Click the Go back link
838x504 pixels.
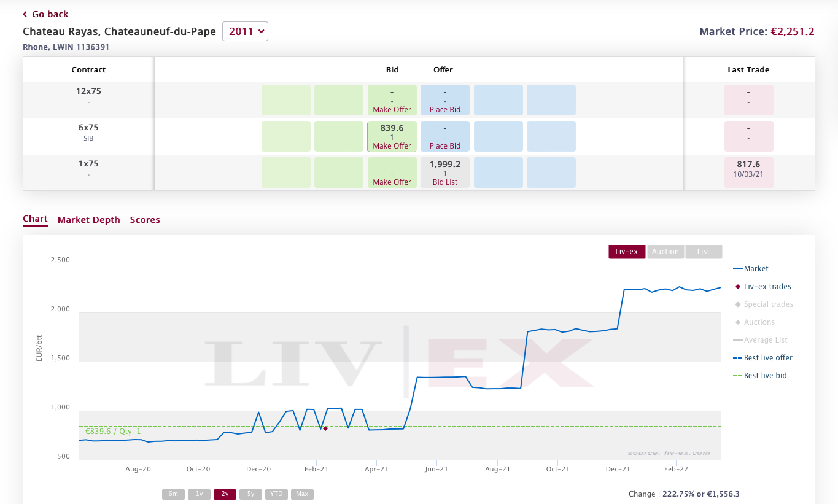click(x=45, y=14)
